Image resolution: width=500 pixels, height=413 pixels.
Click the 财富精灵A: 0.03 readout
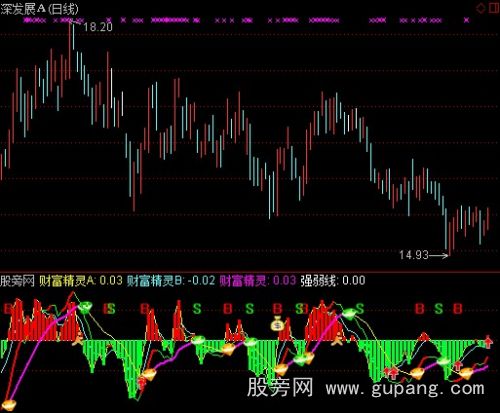click(81, 281)
